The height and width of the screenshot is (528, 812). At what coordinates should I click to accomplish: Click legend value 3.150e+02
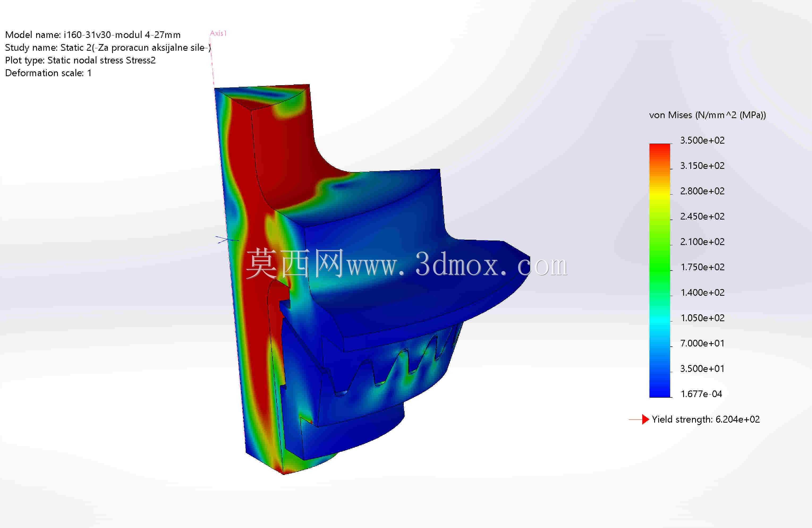[x=702, y=166]
